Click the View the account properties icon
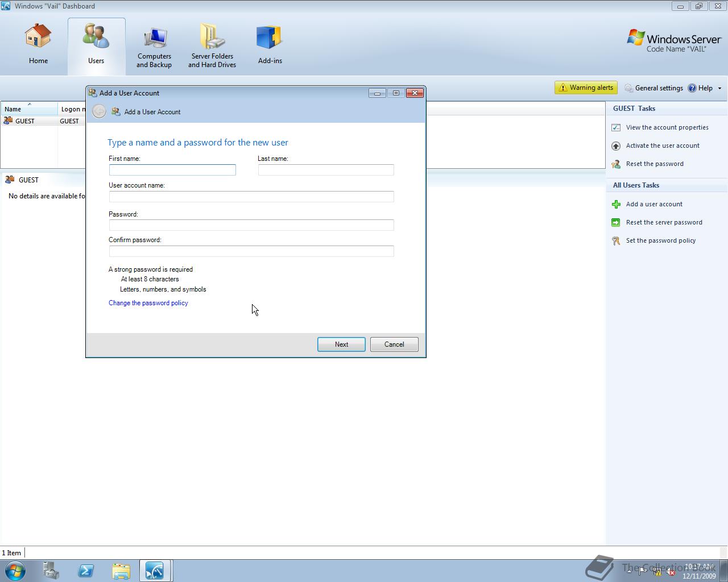This screenshot has width=728, height=582. click(616, 127)
